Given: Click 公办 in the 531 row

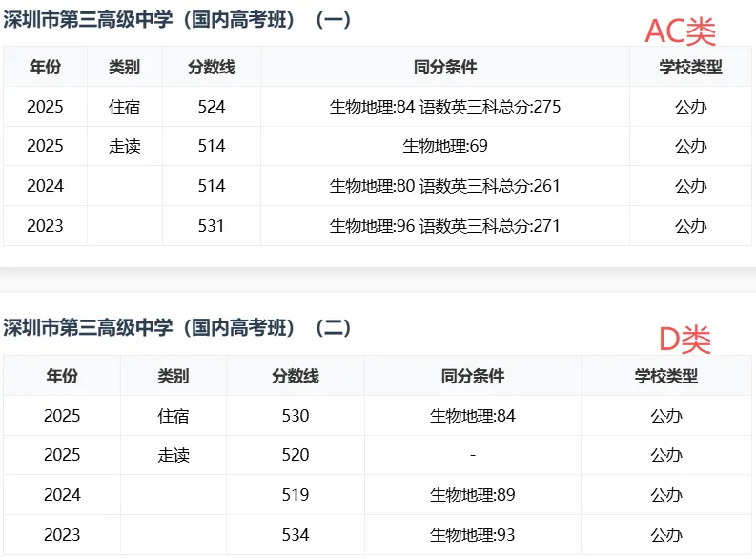Looking at the screenshot, I should tap(690, 226).
